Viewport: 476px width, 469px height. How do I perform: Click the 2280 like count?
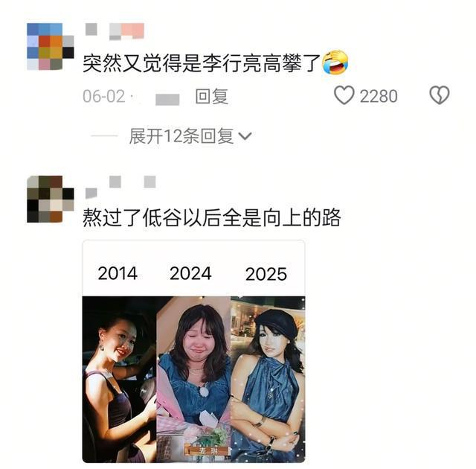pyautogui.click(x=379, y=96)
